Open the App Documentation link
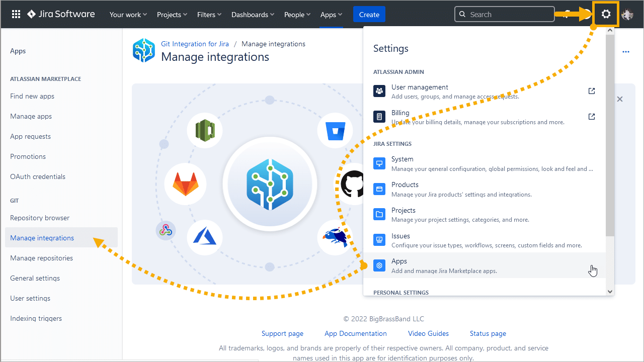This screenshot has height=362, width=644. [356, 333]
